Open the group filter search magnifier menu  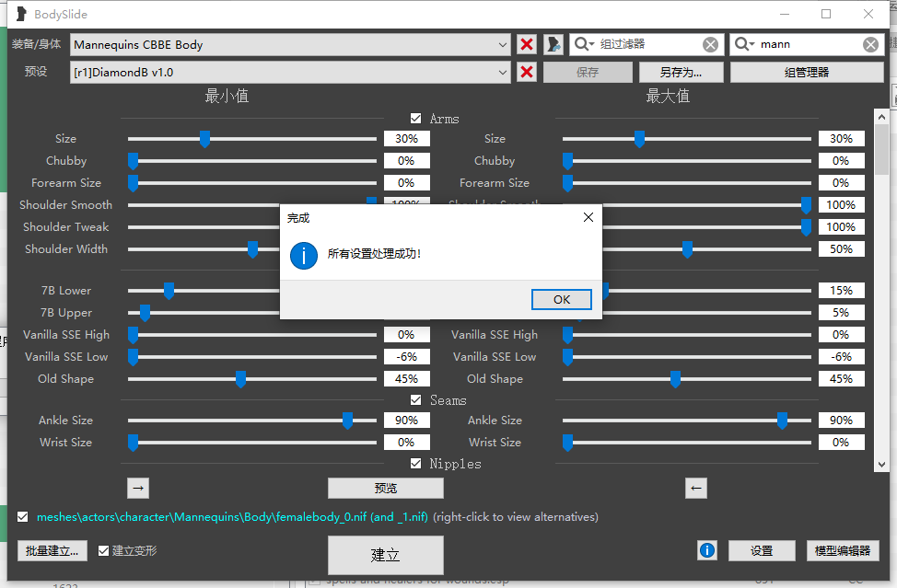pos(584,44)
